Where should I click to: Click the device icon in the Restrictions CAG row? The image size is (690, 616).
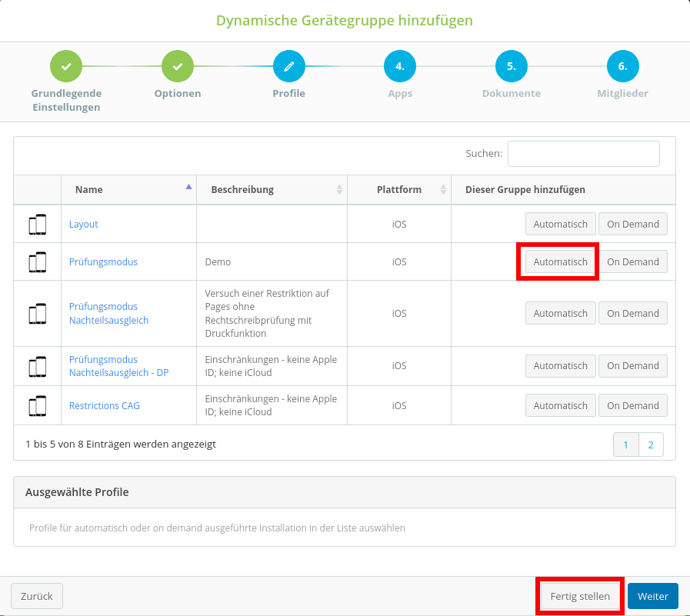tap(37, 406)
